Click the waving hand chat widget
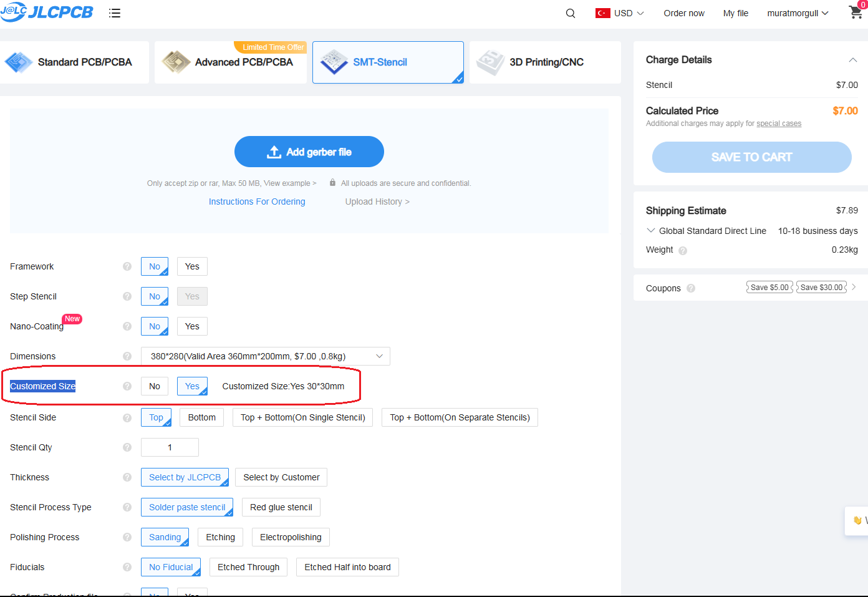868x597 pixels. coord(857,520)
